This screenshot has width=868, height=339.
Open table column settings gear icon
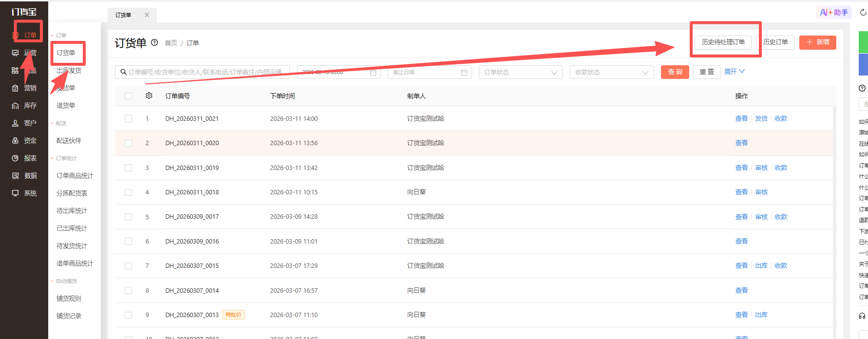click(149, 95)
